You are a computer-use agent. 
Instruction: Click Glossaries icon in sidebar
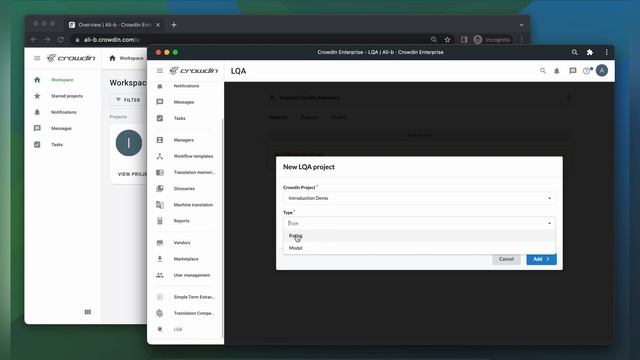click(160, 189)
